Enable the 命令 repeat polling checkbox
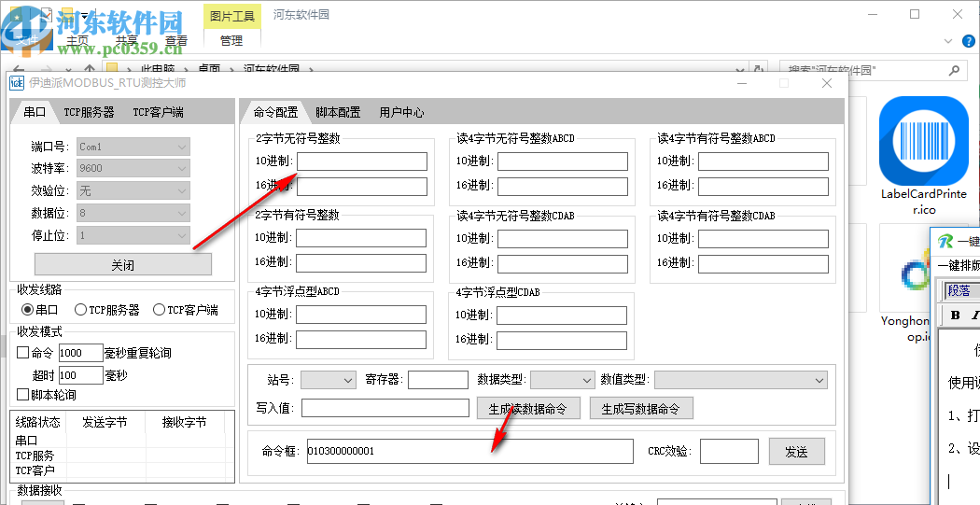 click(22, 353)
